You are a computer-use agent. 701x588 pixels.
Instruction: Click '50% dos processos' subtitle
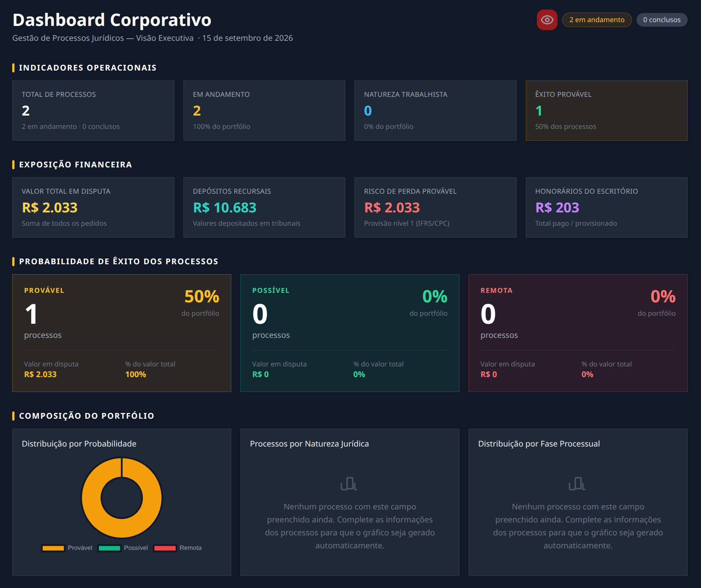tap(566, 127)
